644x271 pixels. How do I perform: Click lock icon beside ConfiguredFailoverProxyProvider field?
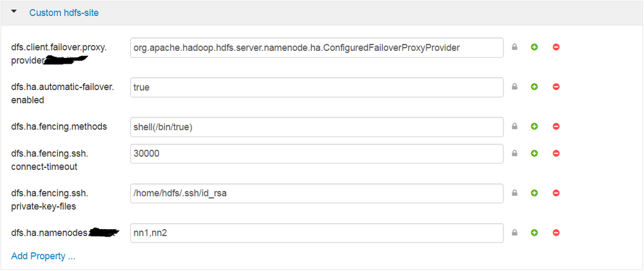(514, 47)
